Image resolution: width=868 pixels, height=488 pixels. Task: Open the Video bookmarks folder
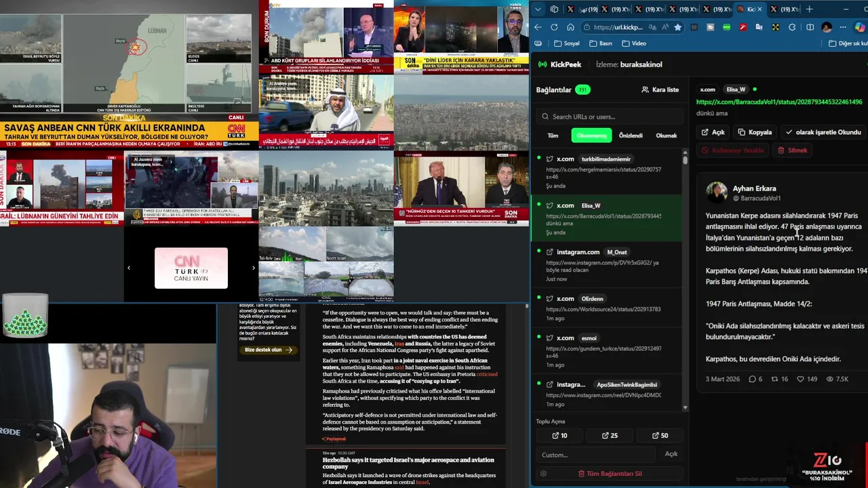[x=633, y=43]
